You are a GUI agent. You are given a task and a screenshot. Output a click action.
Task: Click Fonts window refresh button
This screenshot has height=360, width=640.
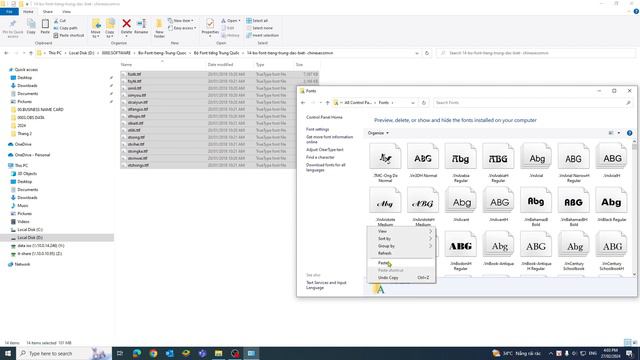tap(424, 102)
